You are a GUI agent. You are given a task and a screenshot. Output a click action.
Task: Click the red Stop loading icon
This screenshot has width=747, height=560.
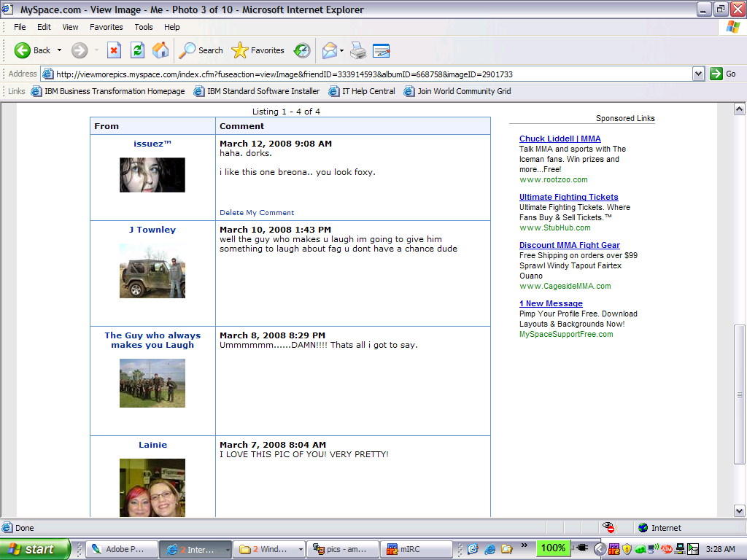tap(114, 50)
